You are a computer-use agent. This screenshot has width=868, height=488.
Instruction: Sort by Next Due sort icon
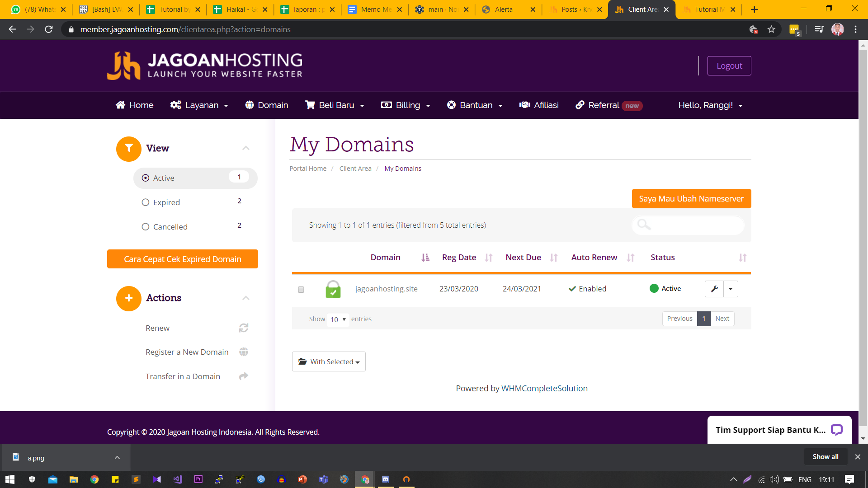[x=554, y=258]
